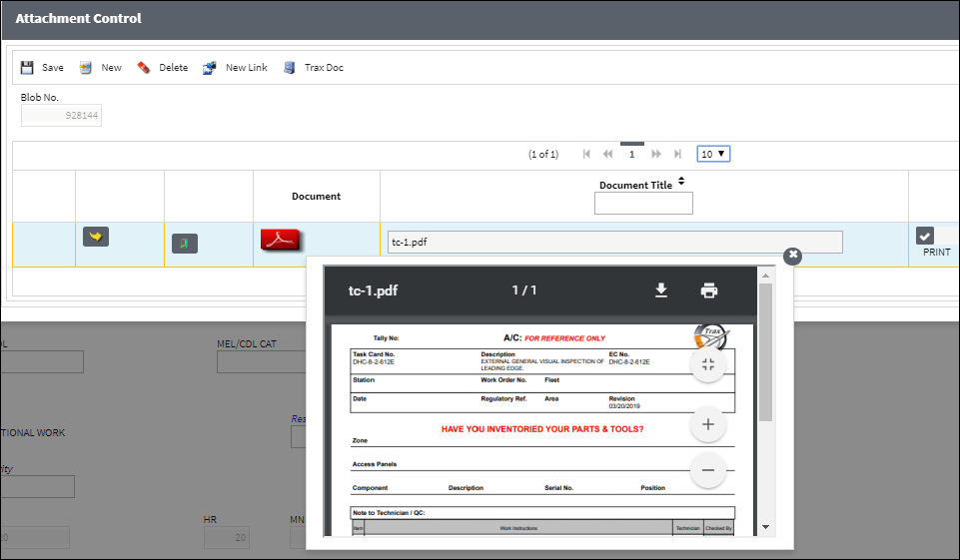Click the MEL/CDL CAT field in background
Screen dimensions: 960x560
tap(261, 361)
